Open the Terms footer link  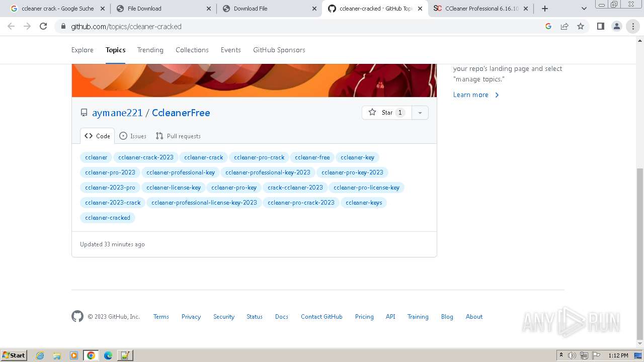pyautogui.click(x=161, y=317)
